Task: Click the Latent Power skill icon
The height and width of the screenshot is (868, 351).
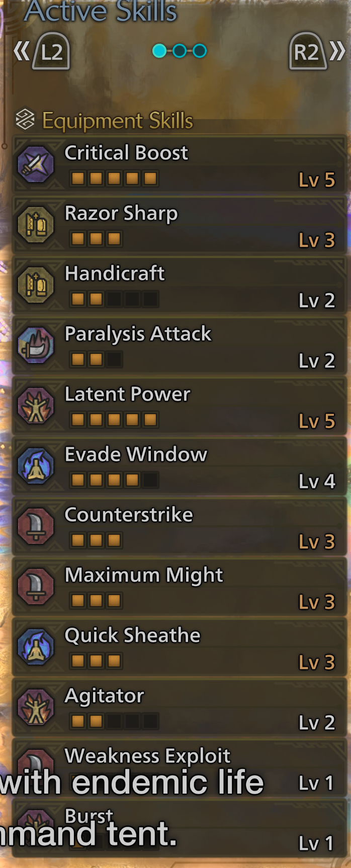Action: [36, 406]
